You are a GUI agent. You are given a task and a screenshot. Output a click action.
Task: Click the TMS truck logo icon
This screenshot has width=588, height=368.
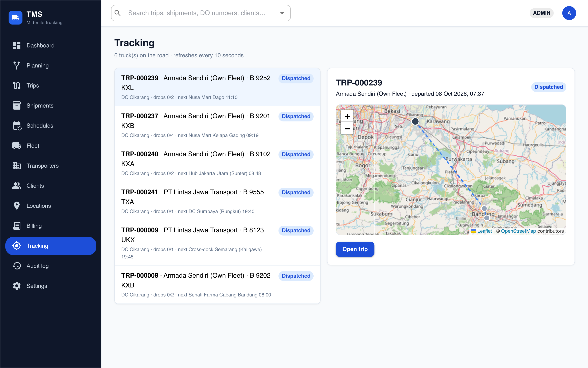[15, 18]
